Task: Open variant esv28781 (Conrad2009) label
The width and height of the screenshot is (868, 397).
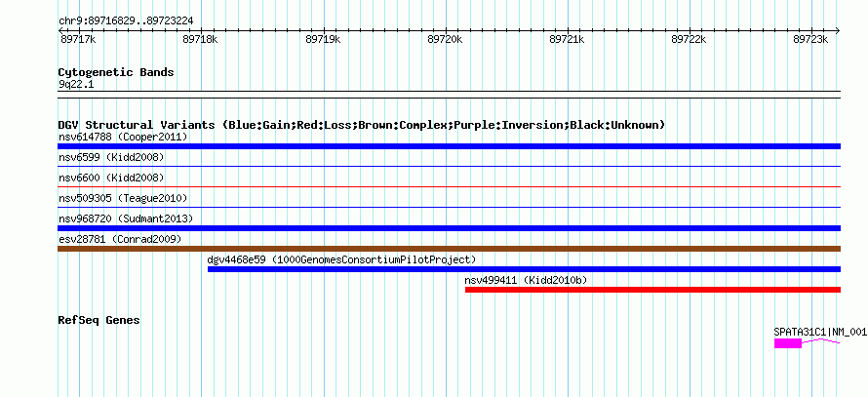Action: pyautogui.click(x=120, y=239)
